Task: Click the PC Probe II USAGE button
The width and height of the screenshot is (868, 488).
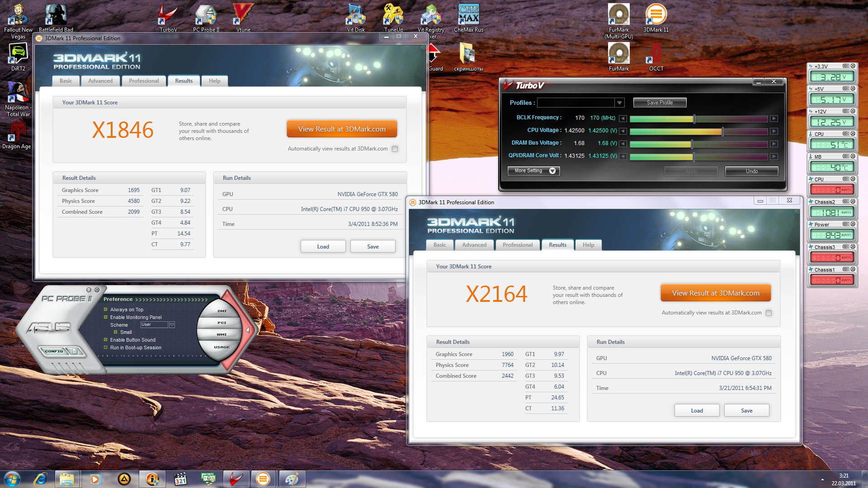Action: point(222,347)
